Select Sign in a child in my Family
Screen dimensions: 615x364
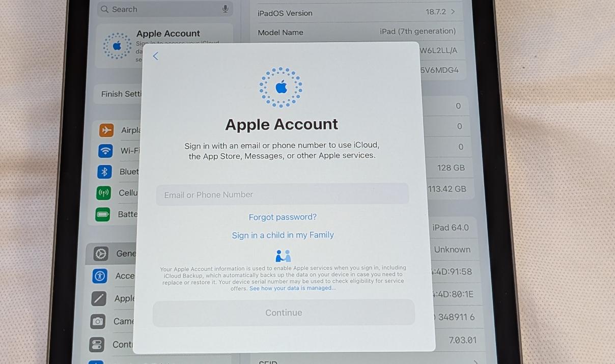point(283,235)
